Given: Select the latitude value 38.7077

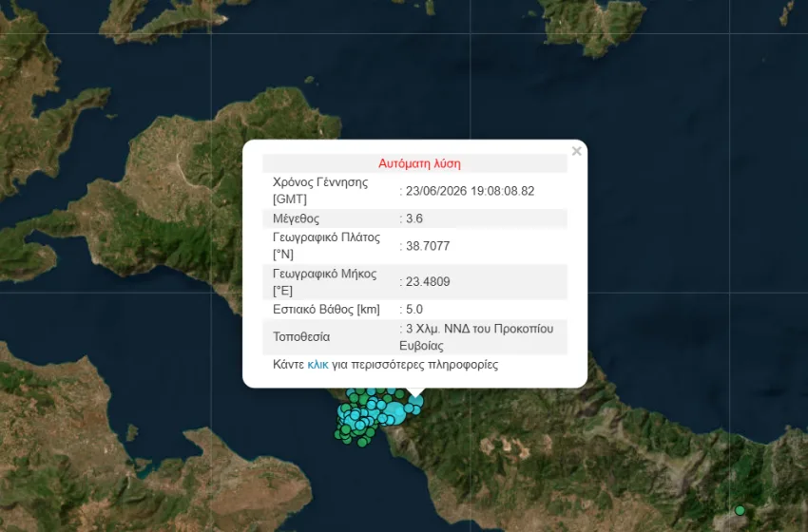Looking at the screenshot, I should click(428, 246).
